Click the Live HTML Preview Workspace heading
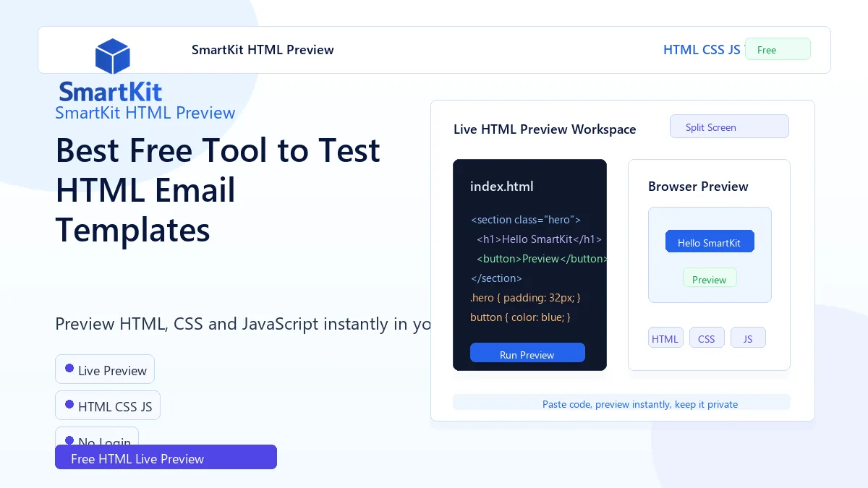868x488 pixels. (545, 129)
